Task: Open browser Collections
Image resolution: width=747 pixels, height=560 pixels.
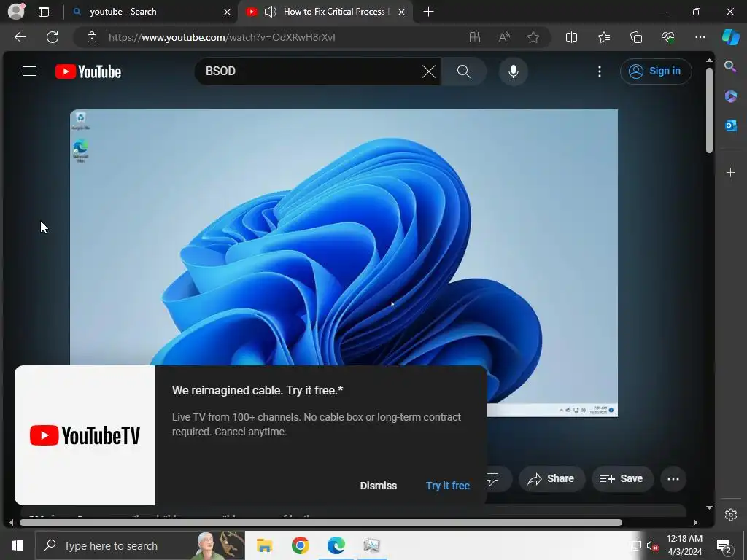Action: (636, 37)
